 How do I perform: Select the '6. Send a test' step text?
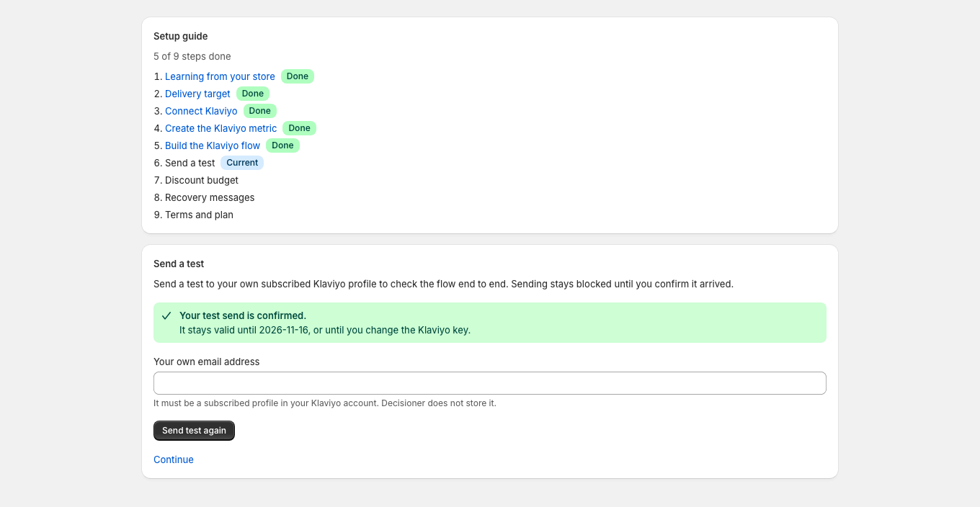(184, 163)
